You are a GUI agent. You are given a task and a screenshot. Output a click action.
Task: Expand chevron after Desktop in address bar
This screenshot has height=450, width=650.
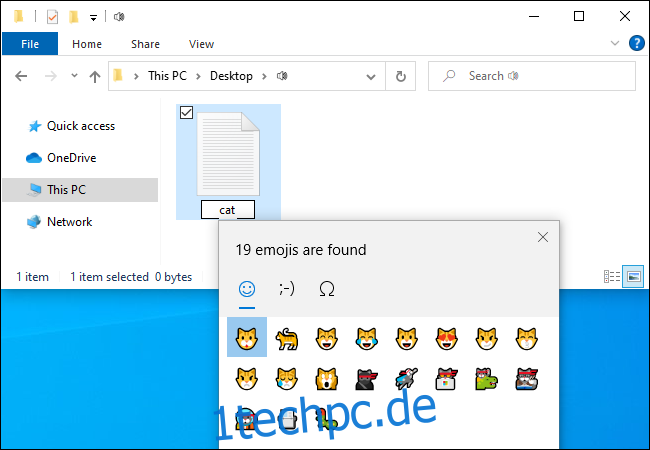coord(264,76)
